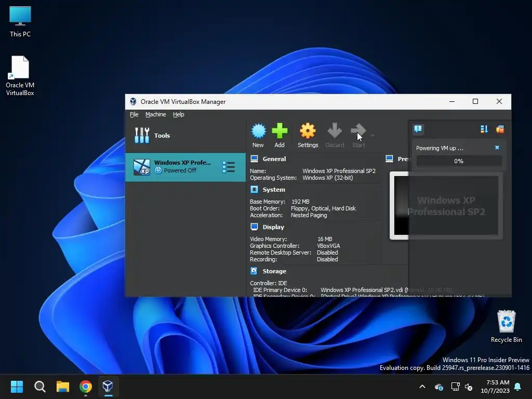Open the Help menu
The width and height of the screenshot is (532, 399).
[179, 114]
